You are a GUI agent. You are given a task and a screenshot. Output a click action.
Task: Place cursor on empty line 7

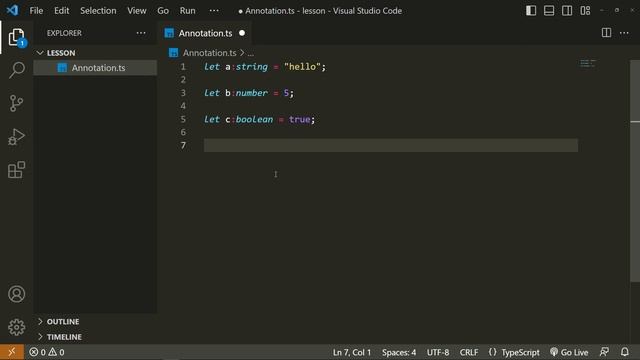click(391, 145)
